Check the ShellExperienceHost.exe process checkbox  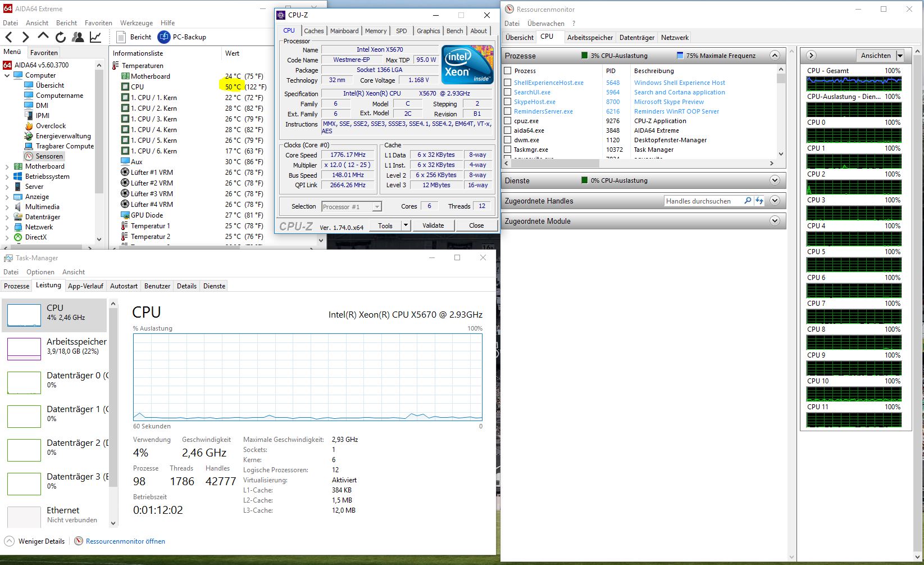508,83
